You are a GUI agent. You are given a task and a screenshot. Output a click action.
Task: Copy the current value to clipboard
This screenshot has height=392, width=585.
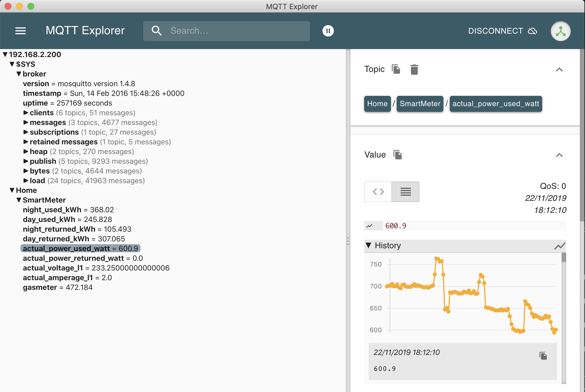(x=398, y=155)
